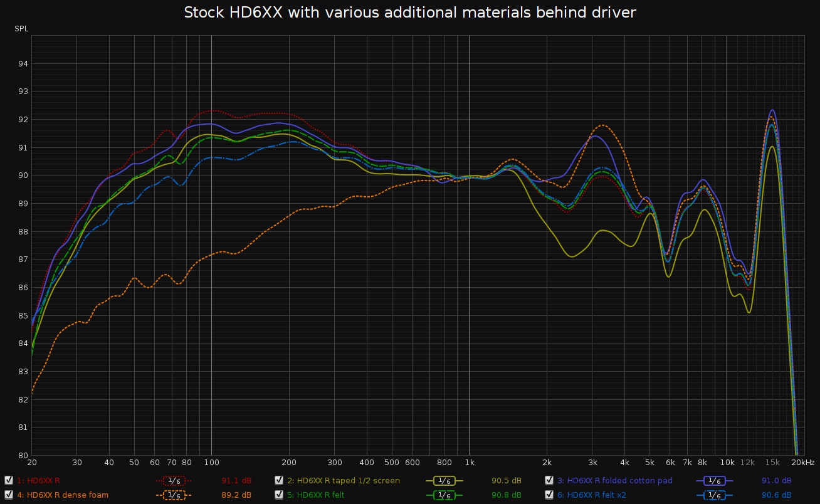The image size is (820, 504).
Task: Toggle the HD6XX R felt trace checkbox
Action: [x=279, y=495]
